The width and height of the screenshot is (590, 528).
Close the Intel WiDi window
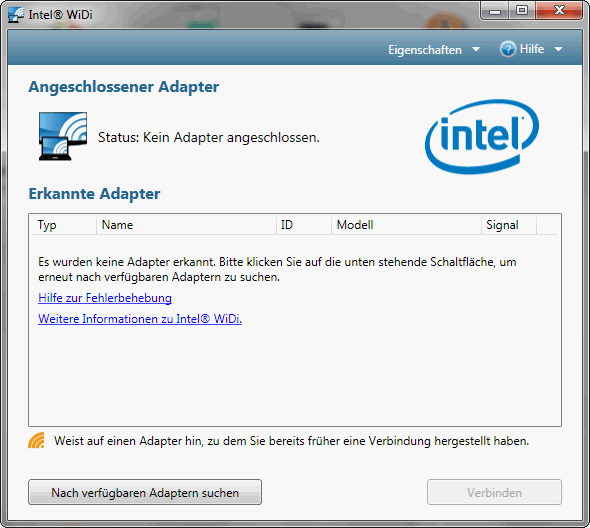click(x=559, y=11)
